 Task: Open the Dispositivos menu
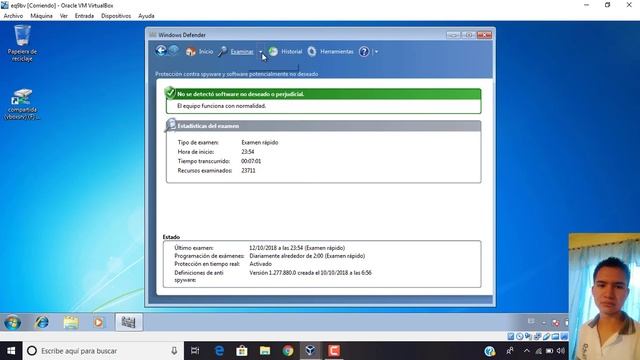tap(116, 16)
